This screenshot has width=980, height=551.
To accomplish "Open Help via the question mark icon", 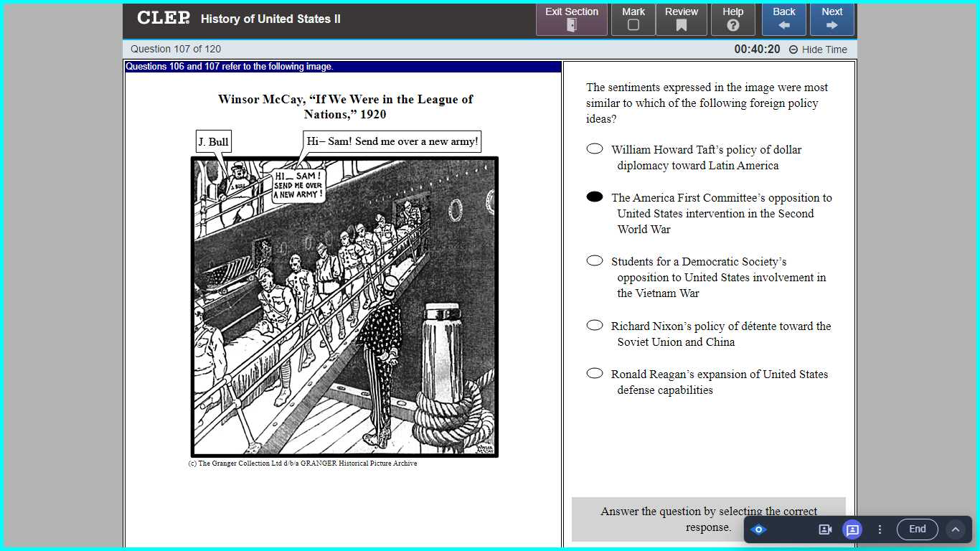I will (x=732, y=24).
